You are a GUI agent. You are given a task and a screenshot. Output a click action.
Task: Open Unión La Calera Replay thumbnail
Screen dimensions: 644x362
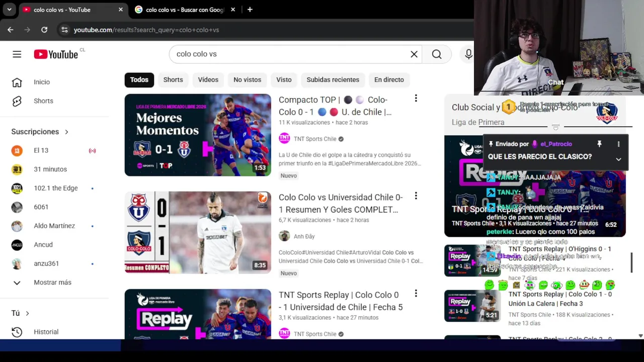pyautogui.click(x=472, y=306)
